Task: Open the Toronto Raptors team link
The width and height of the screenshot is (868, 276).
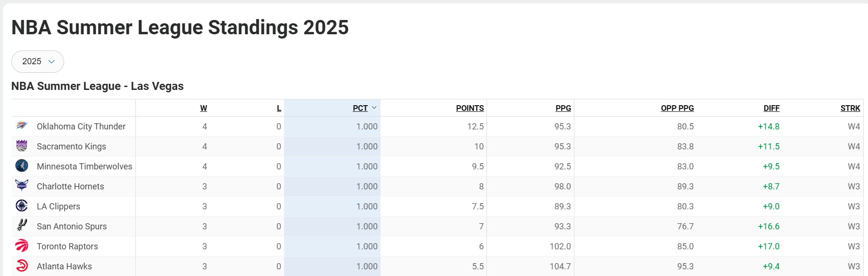Action: pyautogui.click(x=67, y=246)
